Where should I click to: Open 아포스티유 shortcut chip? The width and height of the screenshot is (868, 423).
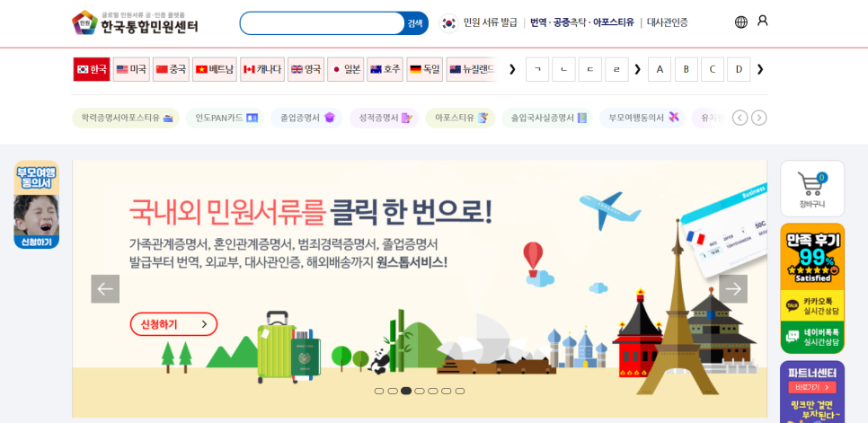click(x=460, y=118)
